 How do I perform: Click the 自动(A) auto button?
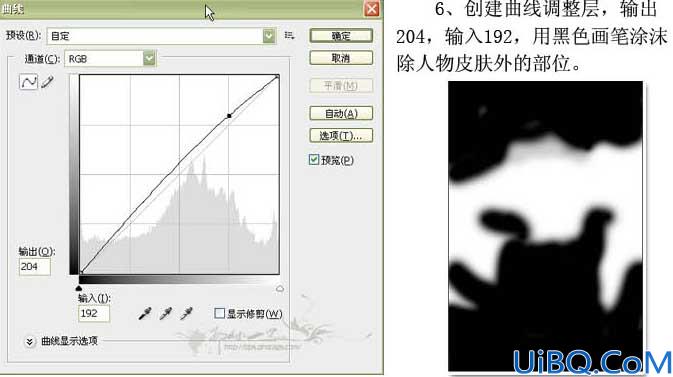pyautogui.click(x=341, y=113)
